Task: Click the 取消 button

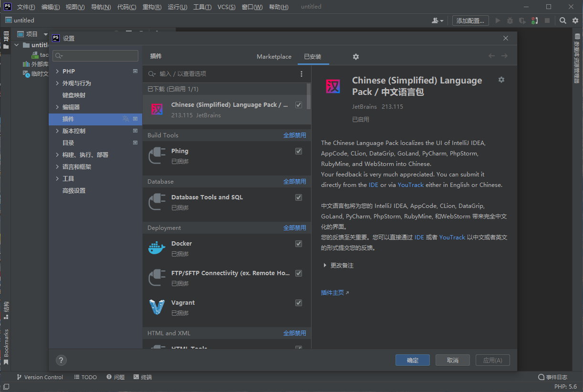Action: pos(453,360)
